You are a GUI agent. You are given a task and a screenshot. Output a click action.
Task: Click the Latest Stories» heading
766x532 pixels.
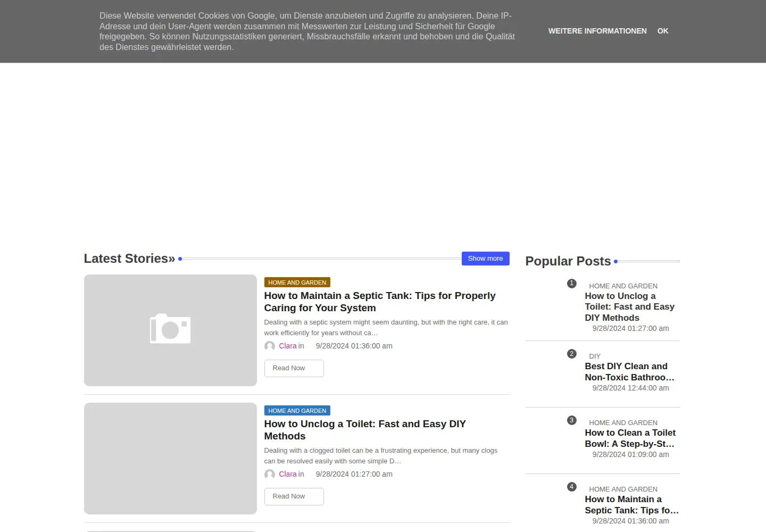click(x=129, y=259)
